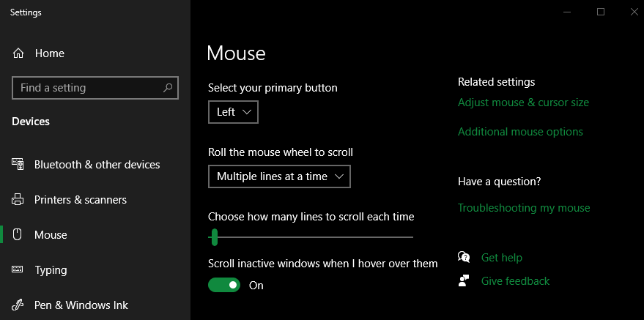The height and width of the screenshot is (320, 644).
Task: Turn off Scroll inactive windows toggle
Action: click(x=224, y=285)
